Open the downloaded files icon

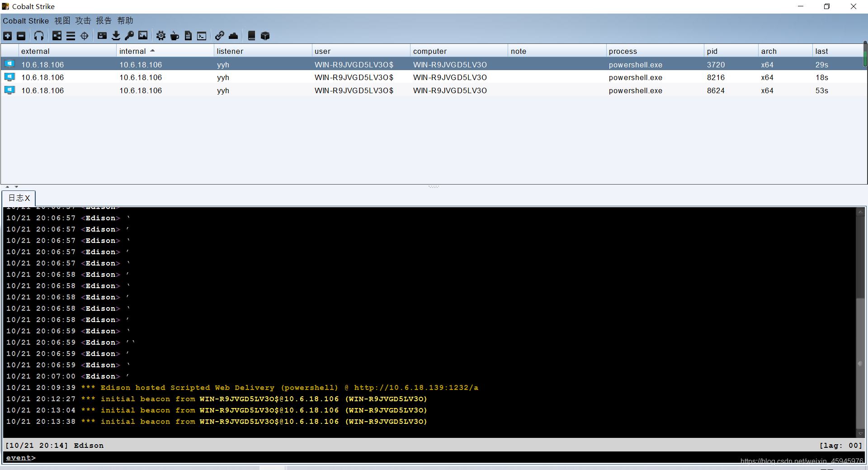coord(116,36)
